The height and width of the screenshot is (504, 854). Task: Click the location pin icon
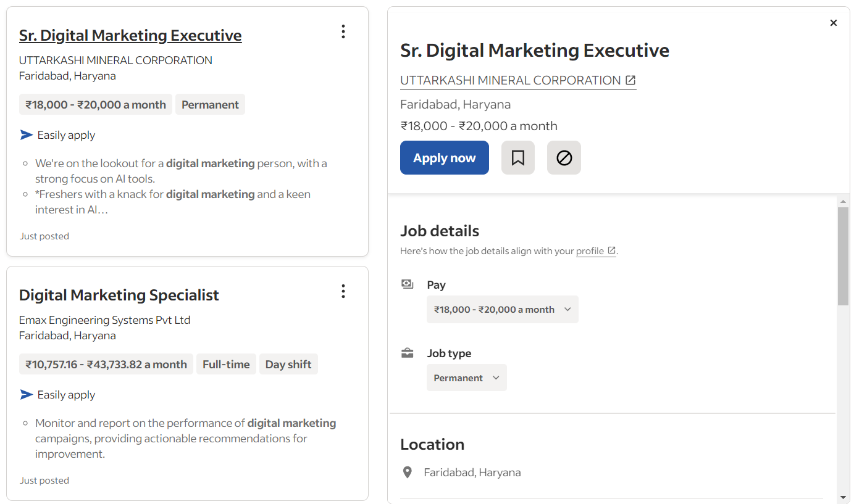tap(407, 473)
